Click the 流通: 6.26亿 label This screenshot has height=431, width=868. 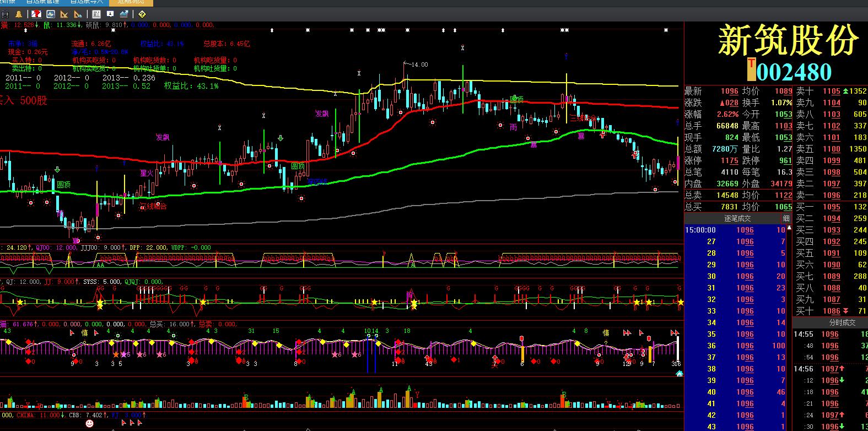pyautogui.click(x=91, y=44)
